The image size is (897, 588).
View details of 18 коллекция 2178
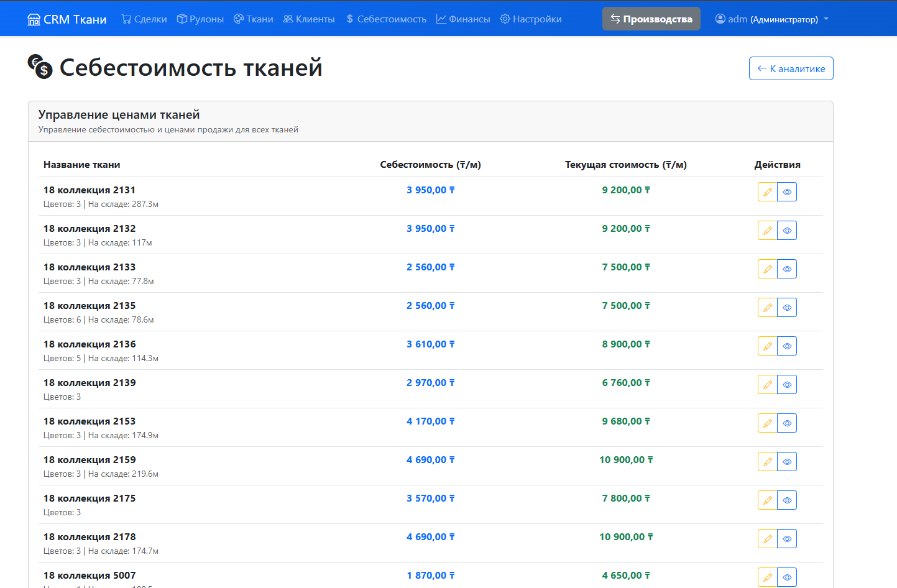click(787, 539)
